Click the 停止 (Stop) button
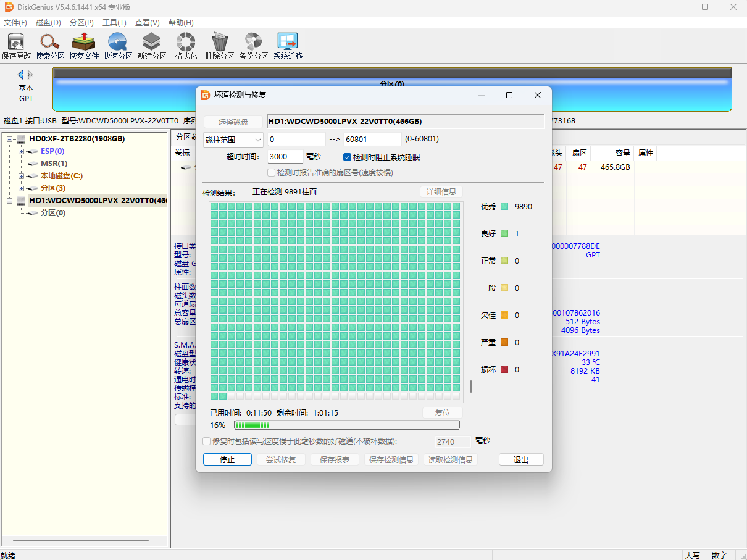This screenshot has height=560, width=747. point(227,459)
